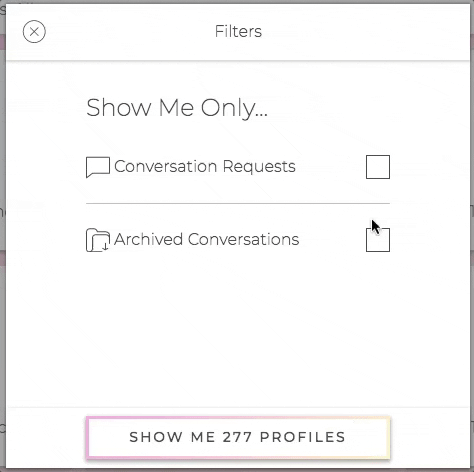This screenshot has height=472, width=474.
Task: Tick the Archived Conversations checkbox
Action: [x=378, y=240]
